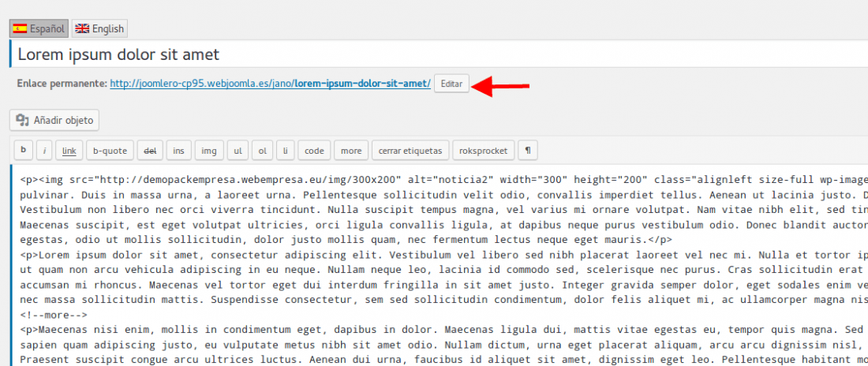Insert list item with li button
Viewport: 868px width, 366px height.
[x=286, y=150]
